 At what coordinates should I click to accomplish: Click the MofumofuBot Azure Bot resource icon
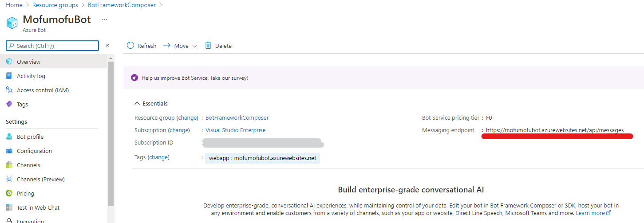(x=12, y=23)
